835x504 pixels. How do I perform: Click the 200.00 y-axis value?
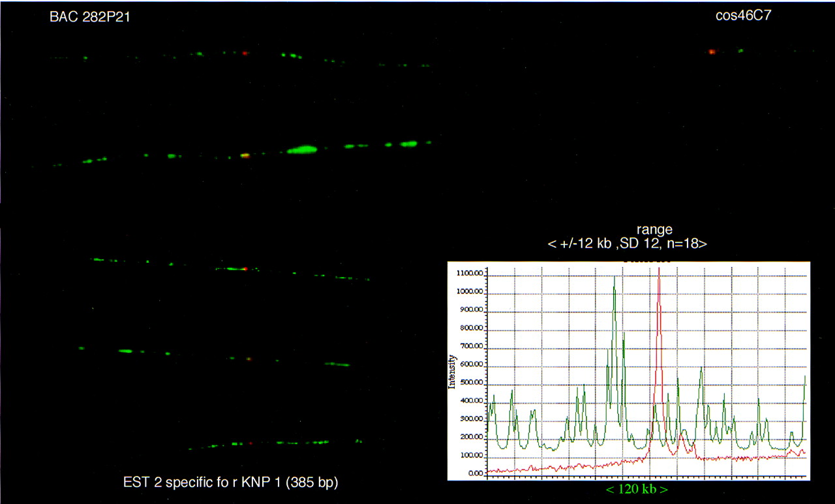[x=471, y=437]
